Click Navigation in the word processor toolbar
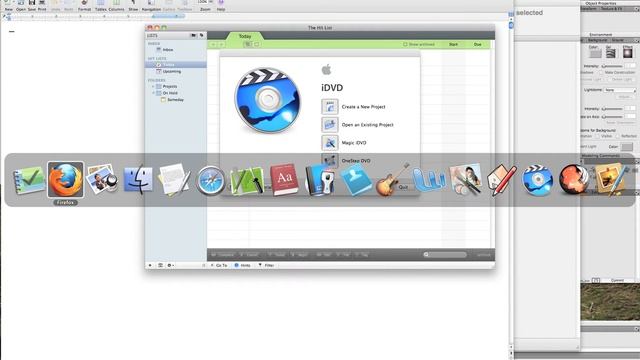640x360 pixels. pyautogui.click(x=151, y=6)
